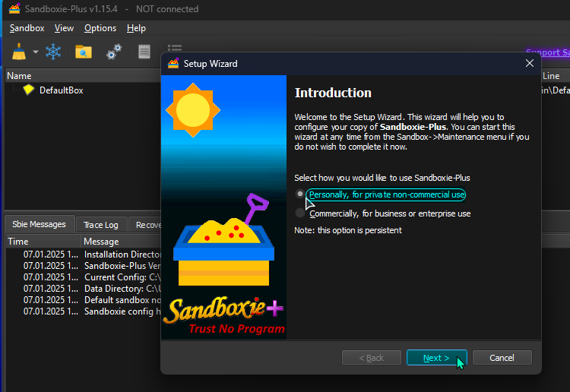The height and width of the screenshot is (392, 570).
Task: Click the Sandboxie-Plus title bar icon
Action: pos(14,8)
